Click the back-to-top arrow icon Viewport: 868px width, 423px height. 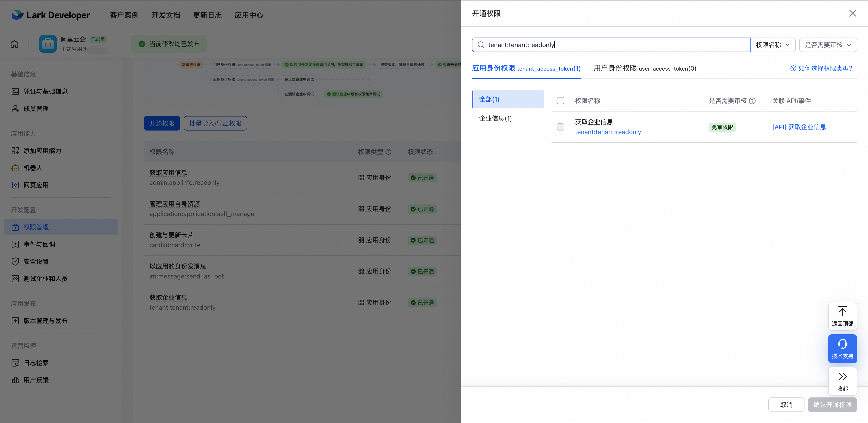point(842,311)
